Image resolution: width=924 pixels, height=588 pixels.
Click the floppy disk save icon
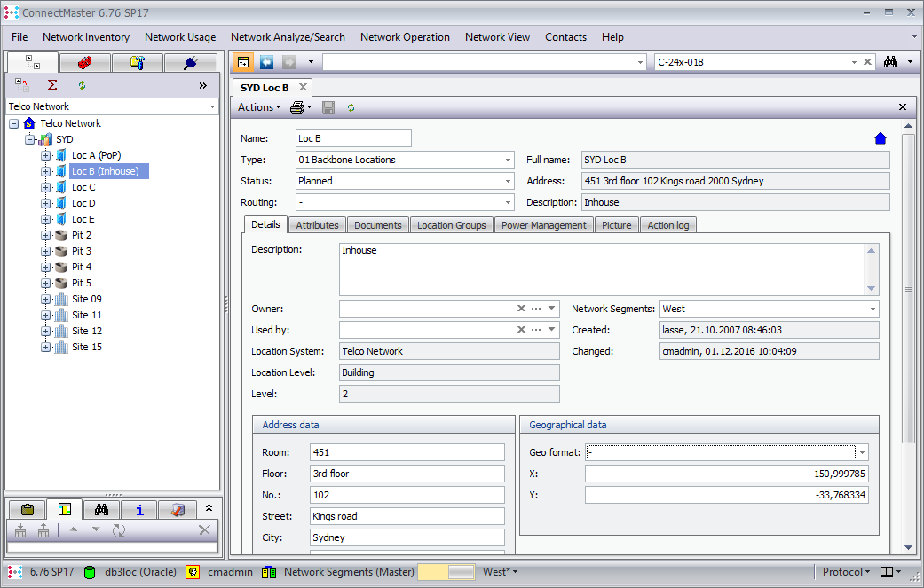point(328,107)
